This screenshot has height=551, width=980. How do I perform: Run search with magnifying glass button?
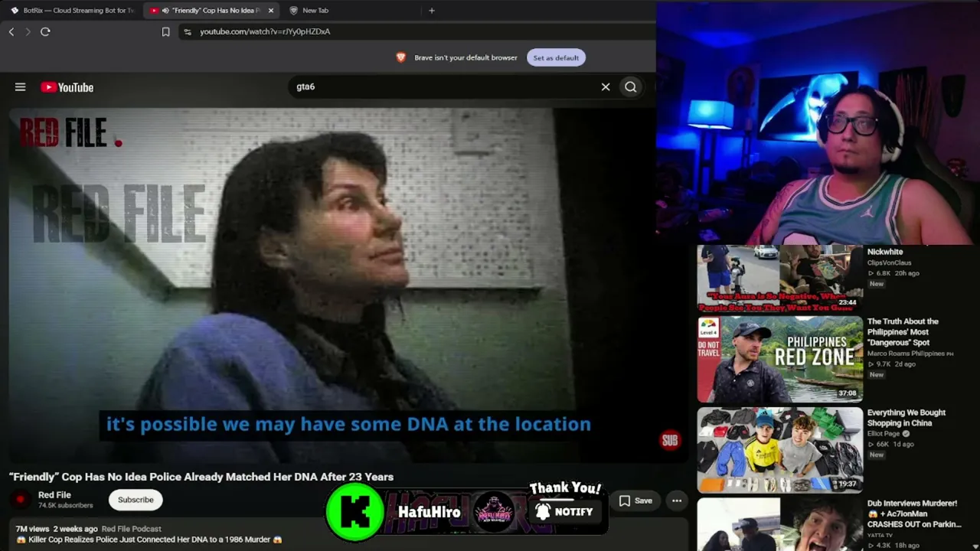tap(631, 87)
